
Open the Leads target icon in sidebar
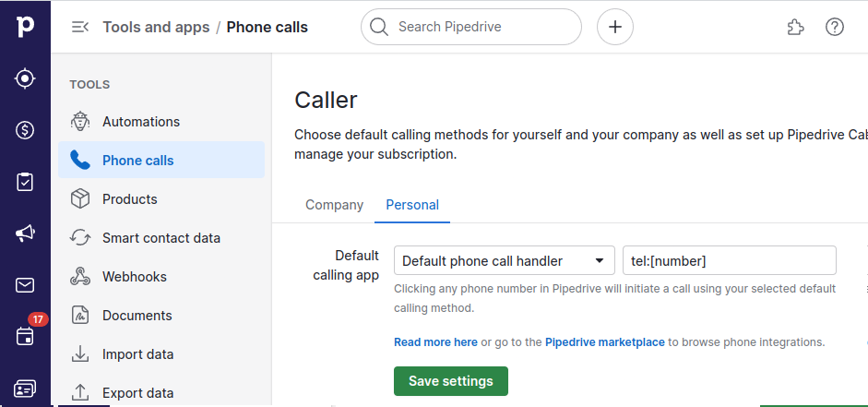pos(25,78)
